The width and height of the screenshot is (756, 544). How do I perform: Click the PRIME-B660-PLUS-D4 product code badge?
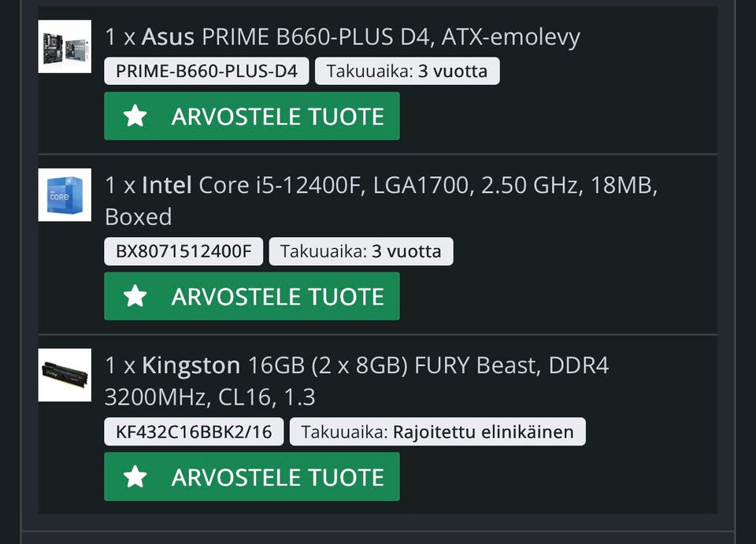pyautogui.click(x=206, y=71)
